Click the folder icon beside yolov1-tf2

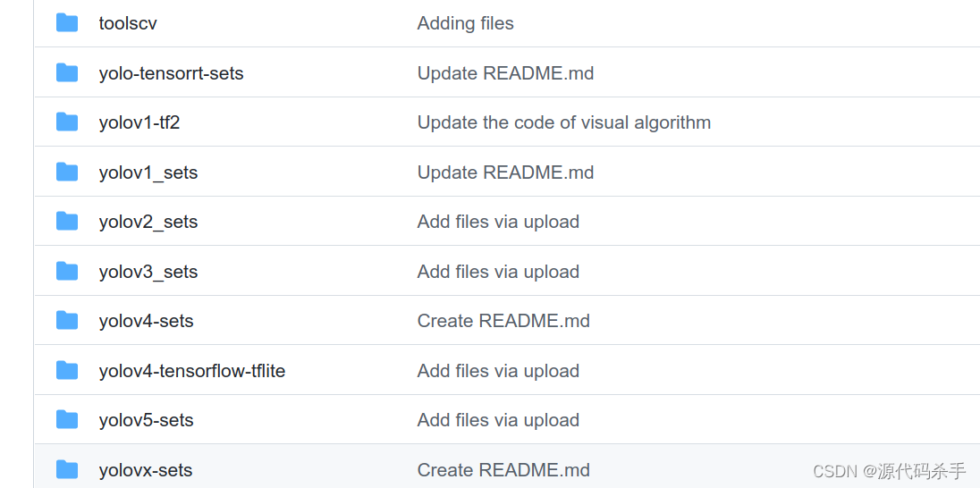[67, 122]
